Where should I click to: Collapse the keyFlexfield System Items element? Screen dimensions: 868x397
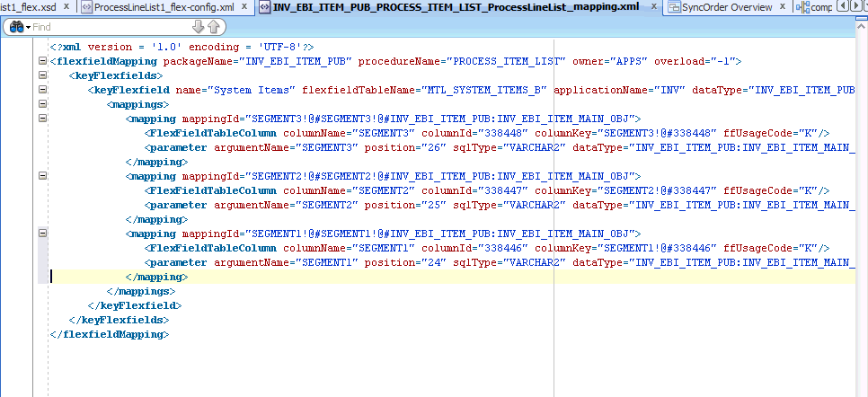point(42,90)
